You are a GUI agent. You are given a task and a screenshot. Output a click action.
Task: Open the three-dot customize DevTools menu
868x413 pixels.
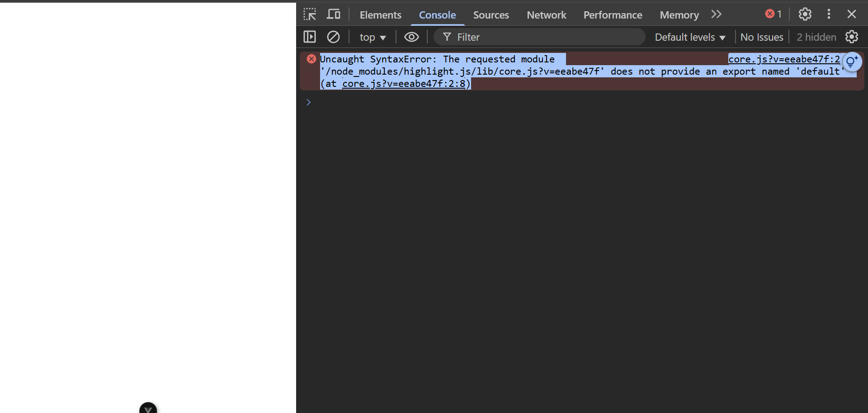tap(829, 14)
